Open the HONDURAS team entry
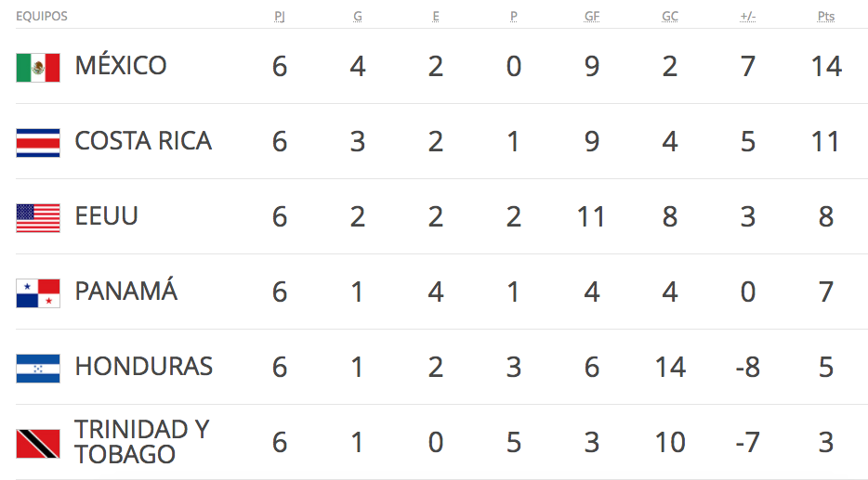Viewport: 868px width, 480px height. [x=143, y=367]
